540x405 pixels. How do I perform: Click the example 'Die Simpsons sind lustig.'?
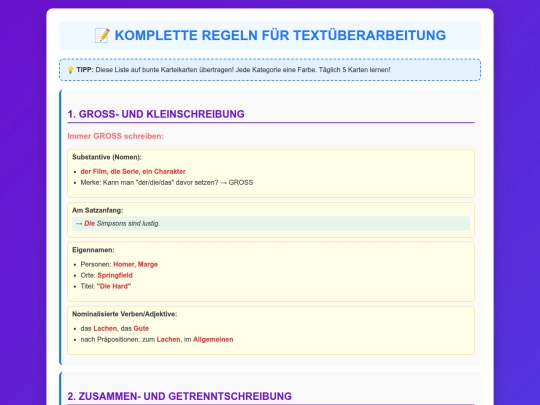[122, 224]
